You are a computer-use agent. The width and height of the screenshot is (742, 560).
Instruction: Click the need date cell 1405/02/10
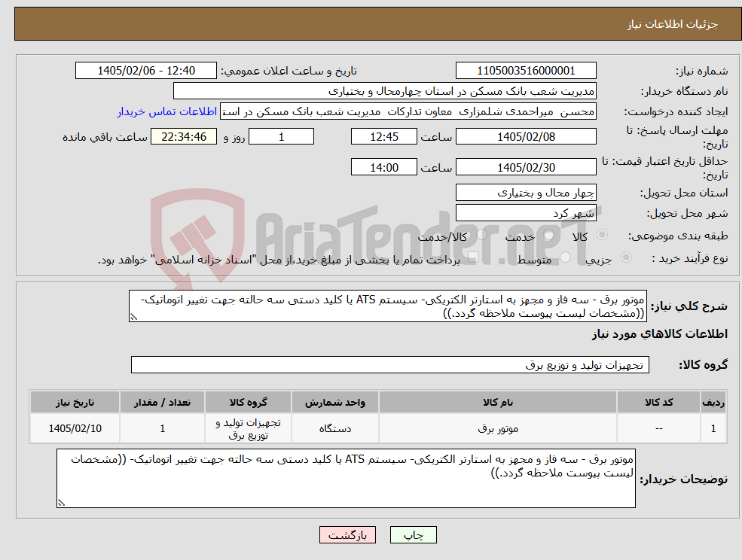click(75, 428)
